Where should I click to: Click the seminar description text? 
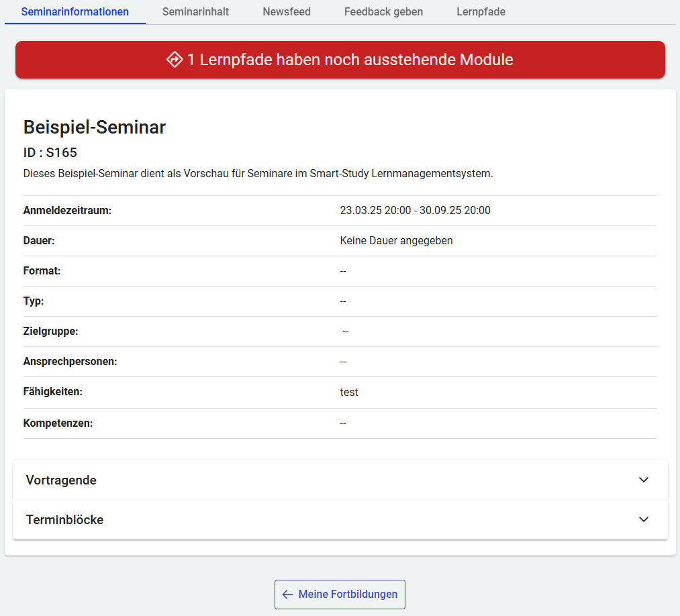(x=258, y=174)
